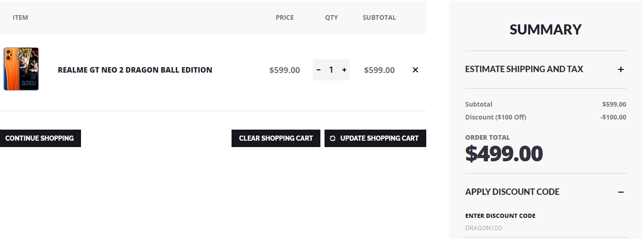Click the Update Shopping Cart label
The height and width of the screenshot is (239, 644).
click(379, 138)
